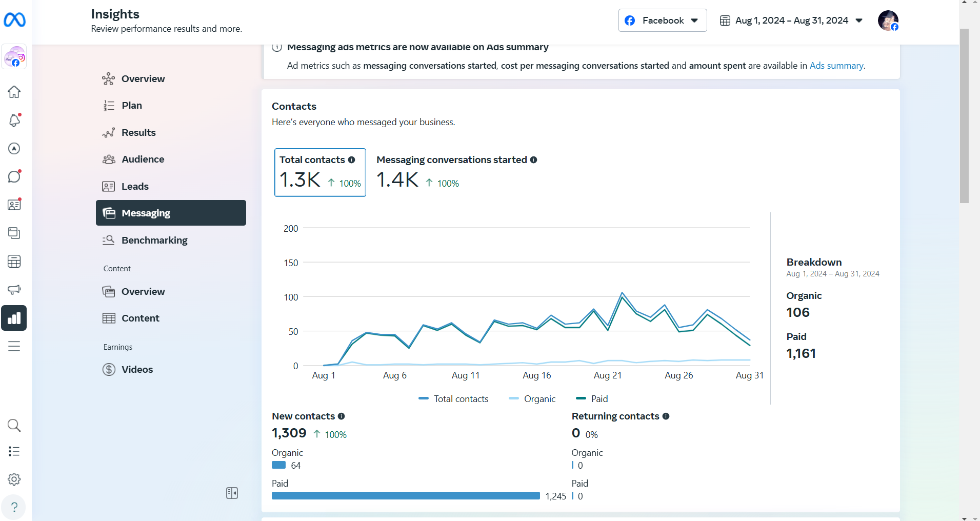This screenshot has width=980, height=521.
Task: Collapse the navigation side panel
Action: 232,493
